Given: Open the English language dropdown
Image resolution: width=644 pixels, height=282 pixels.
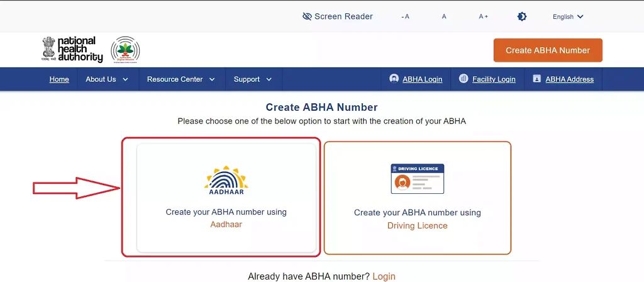Looking at the screenshot, I should 568,17.
